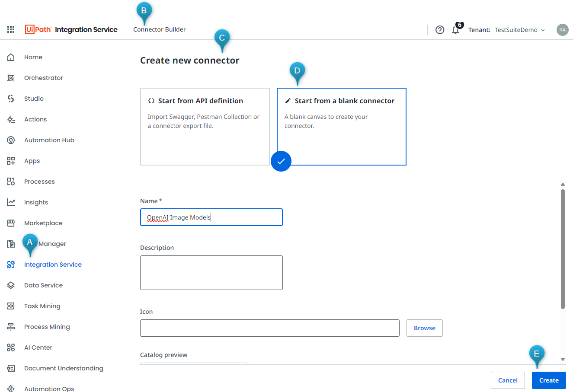Click the Studio sidebar icon
Screen dimensions: 573x392
(x=11, y=99)
